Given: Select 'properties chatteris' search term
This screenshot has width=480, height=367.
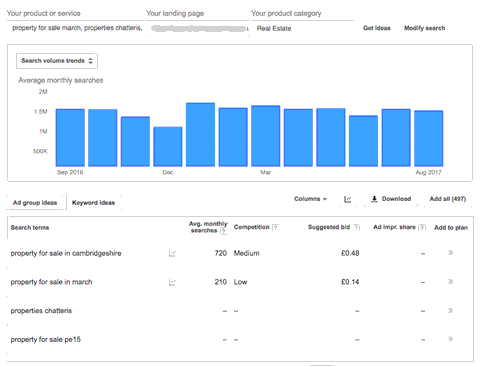Looking at the screenshot, I should click(41, 311).
